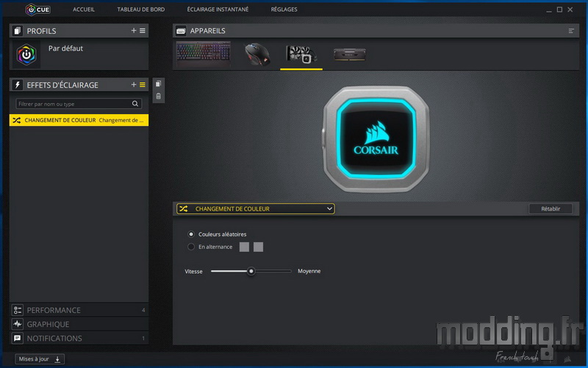This screenshot has height=368, width=588.
Task: Click the Performance section icon
Action: [17, 310]
